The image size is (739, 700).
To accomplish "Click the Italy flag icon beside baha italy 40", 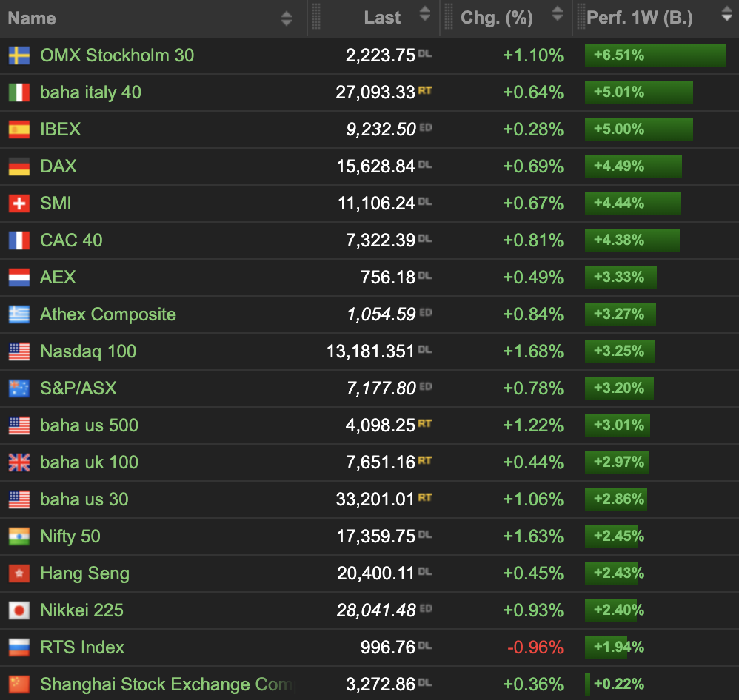I will point(19,92).
